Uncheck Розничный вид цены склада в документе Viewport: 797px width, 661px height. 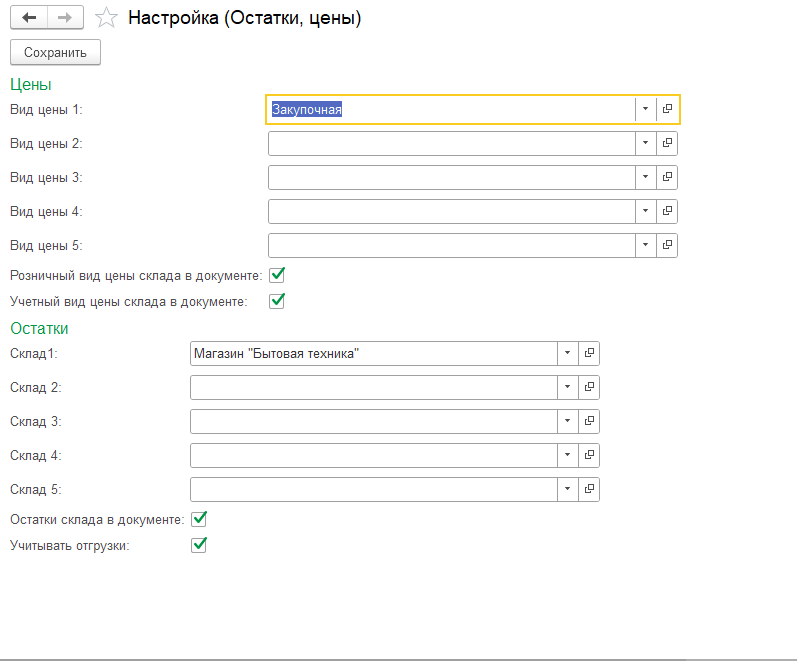pos(277,275)
